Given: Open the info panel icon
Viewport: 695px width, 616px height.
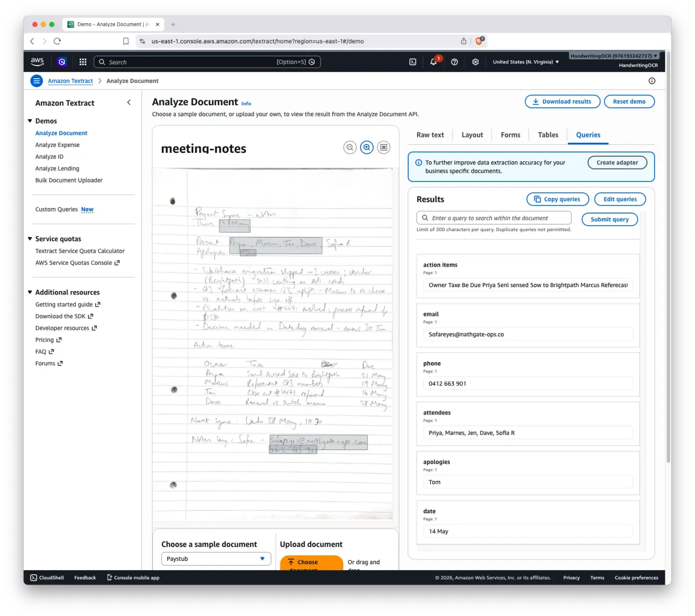Looking at the screenshot, I should 651,81.
